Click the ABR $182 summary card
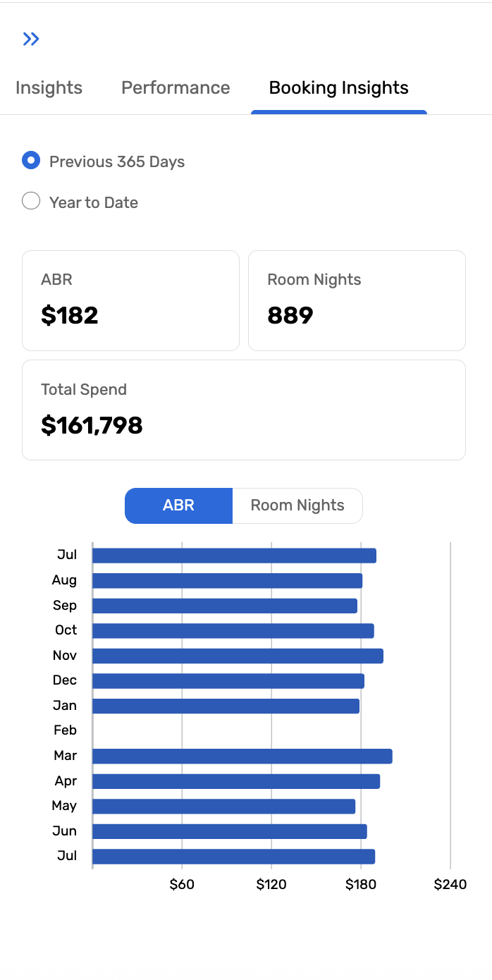Image resolution: width=492 pixels, height=980 pixels. tap(130, 300)
